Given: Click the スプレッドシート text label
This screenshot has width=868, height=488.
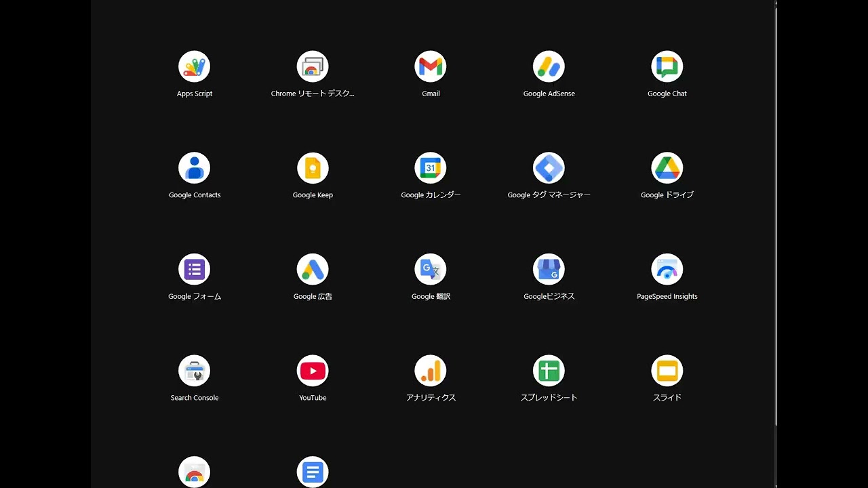Looking at the screenshot, I should (549, 398).
